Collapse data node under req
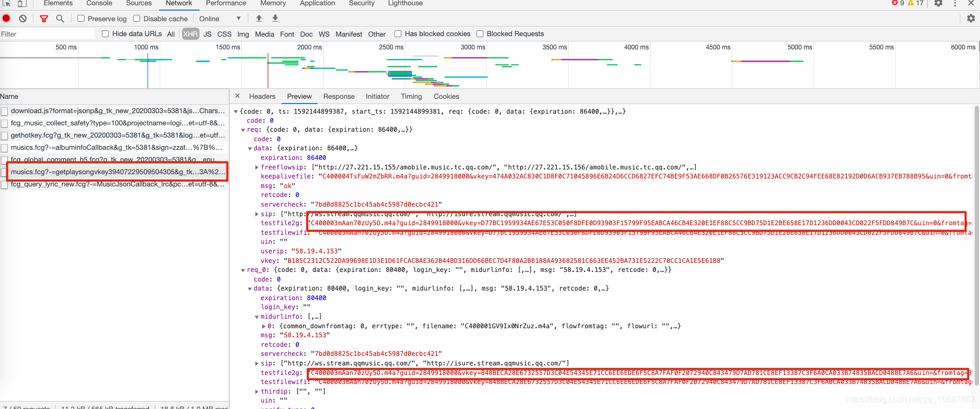Image resolution: width=980 pixels, height=409 pixels. coord(250,148)
